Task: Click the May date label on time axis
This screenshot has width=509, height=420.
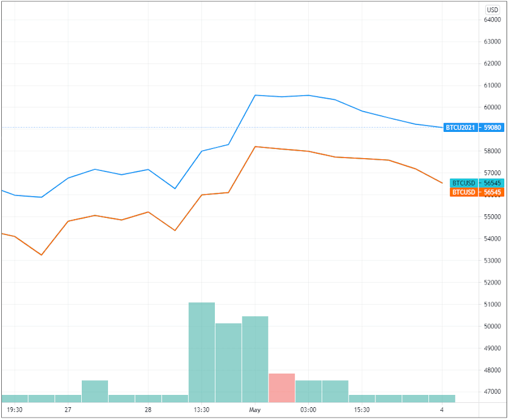Action: [255, 410]
